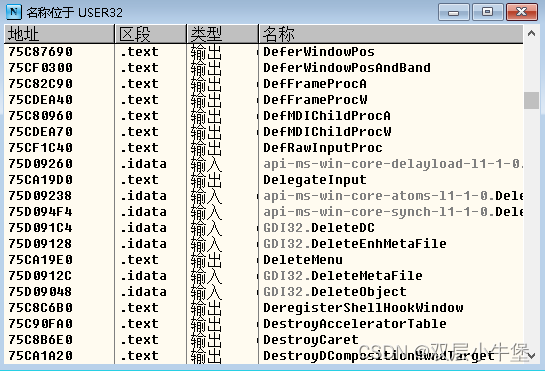
Task: Select the DestroyCaret name
Action: pyautogui.click(x=311, y=340)
